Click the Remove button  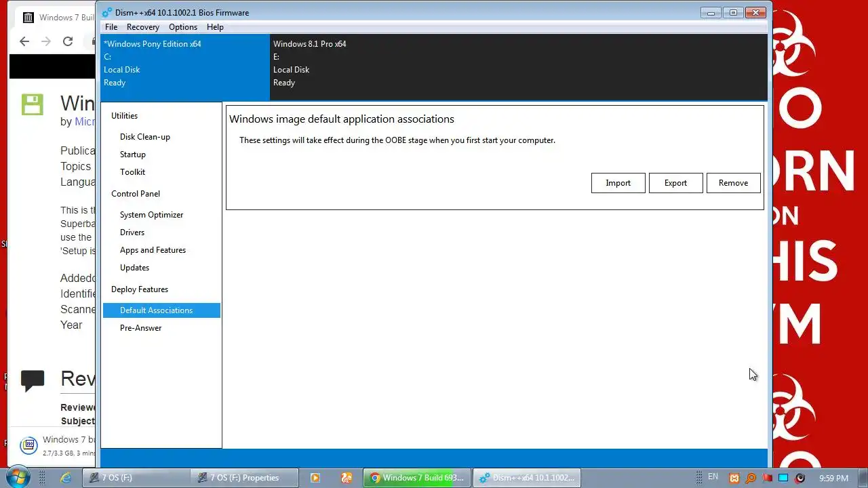click(x=733, y=183)
